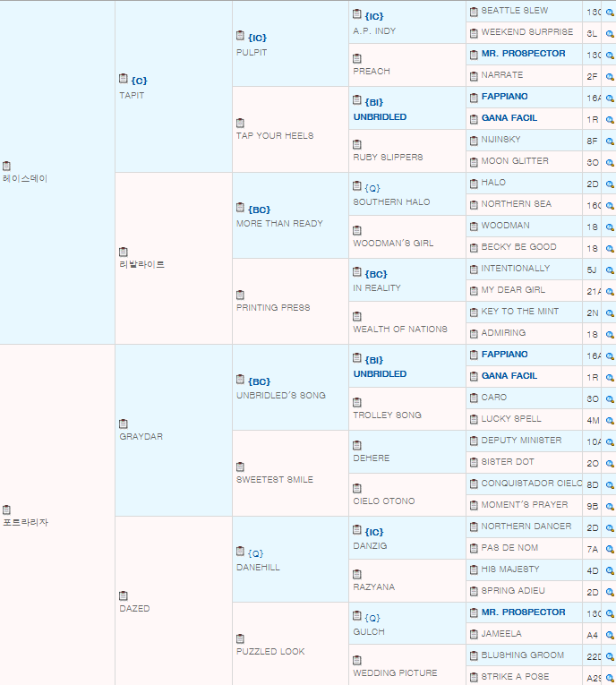Viewport: 616px width, 685px height.
Task: Click the MOON GLITTER name
Action: (x=515, y=161)
